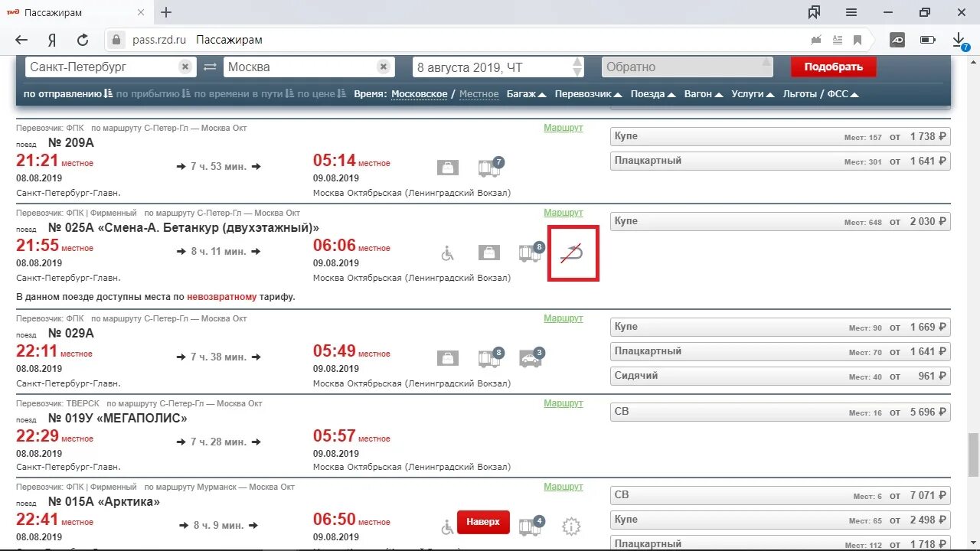Bookmark this page from the address bar
This screenshot has height=551, width=980.
click(x=857, y=40)
